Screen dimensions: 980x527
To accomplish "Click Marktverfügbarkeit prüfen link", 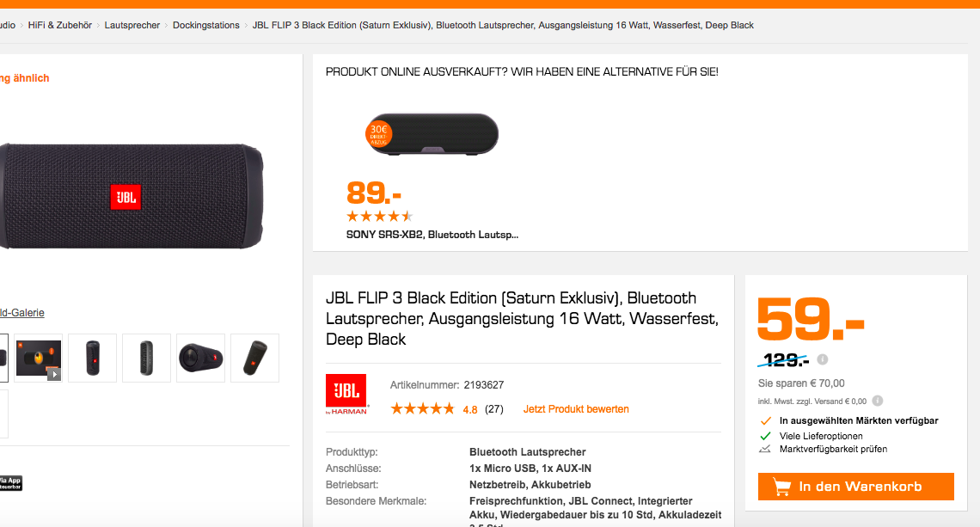I will 833,449.
